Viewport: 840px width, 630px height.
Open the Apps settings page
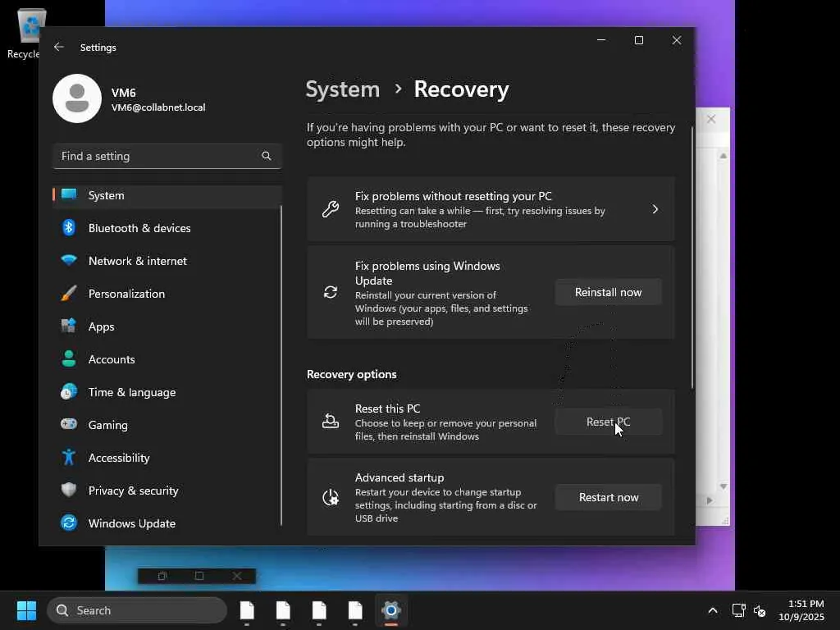coord(167,326)
